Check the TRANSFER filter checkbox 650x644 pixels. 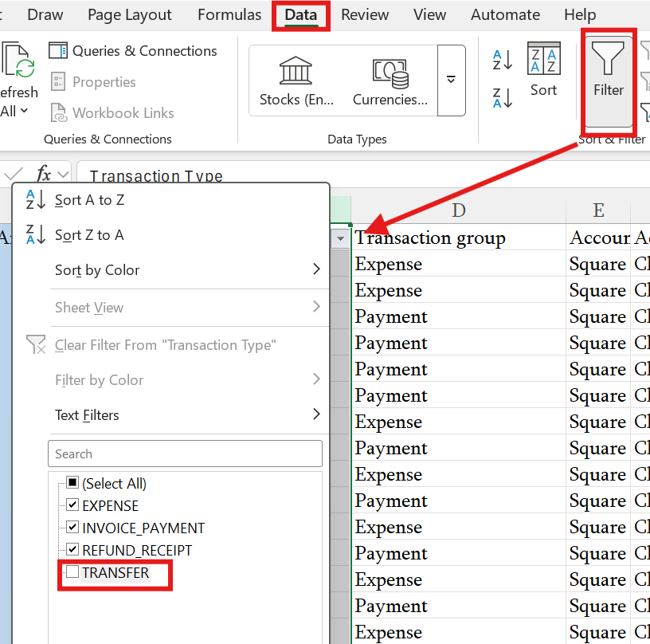click(x=72, y=571)
